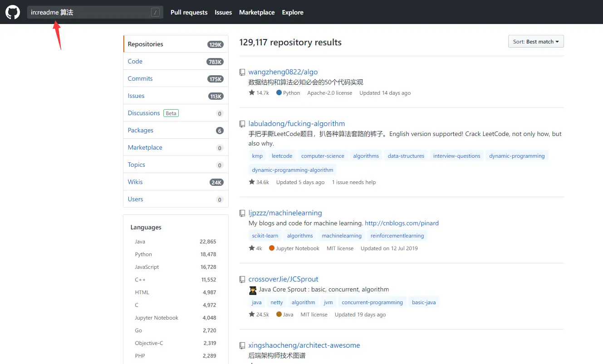Open the crossoverJie/JCSprout repository
Screen dimensions: 603x364
(284, 279)
